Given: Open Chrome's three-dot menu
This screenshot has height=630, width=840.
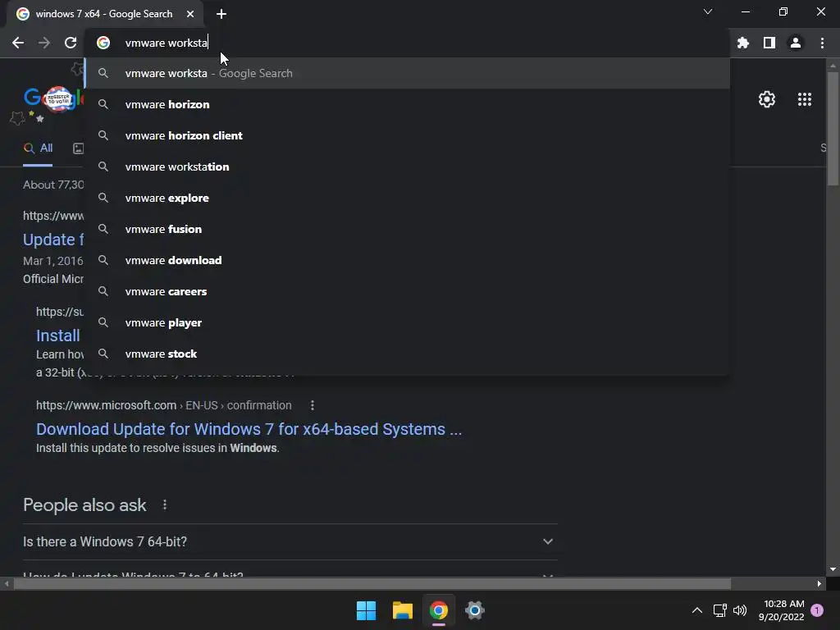Looking at the screenshot, I should [822, 43].
